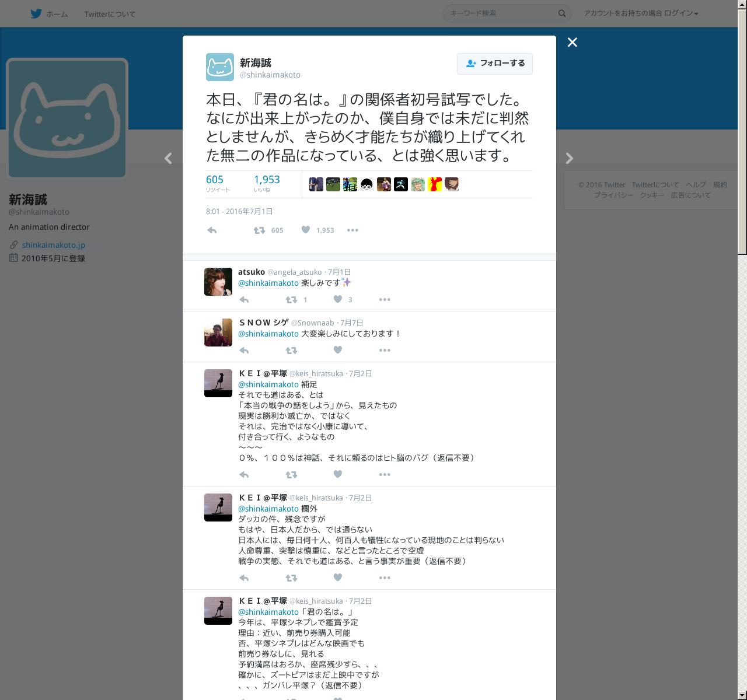Open the shinkaimakoto.jp website link

[x=54, y=245]
